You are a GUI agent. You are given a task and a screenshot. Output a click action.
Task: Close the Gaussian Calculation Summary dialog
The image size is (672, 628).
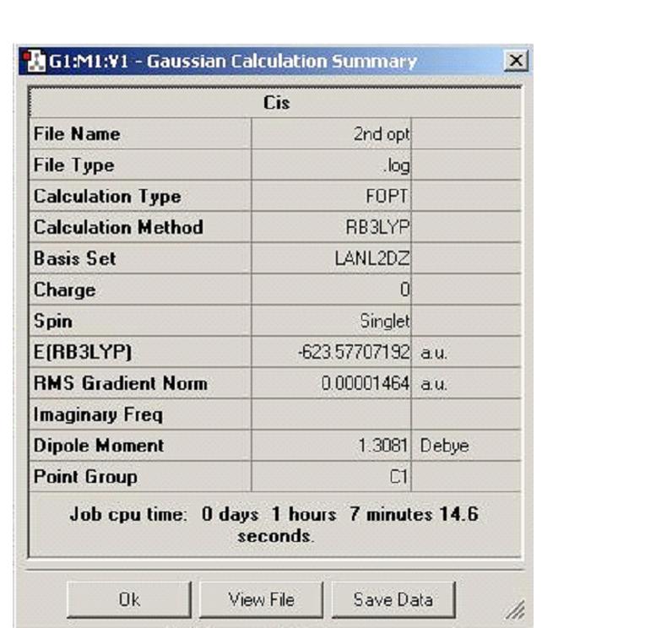tap(516, 61)
